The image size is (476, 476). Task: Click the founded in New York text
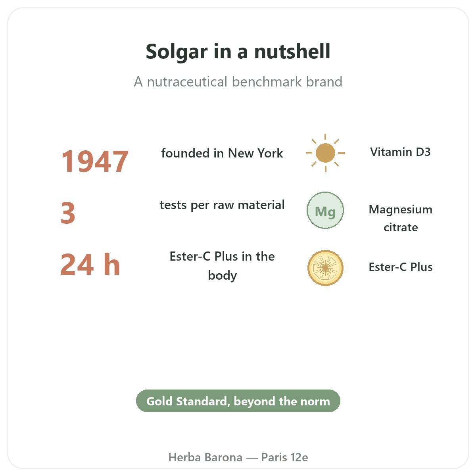click(x=222, y=153)
